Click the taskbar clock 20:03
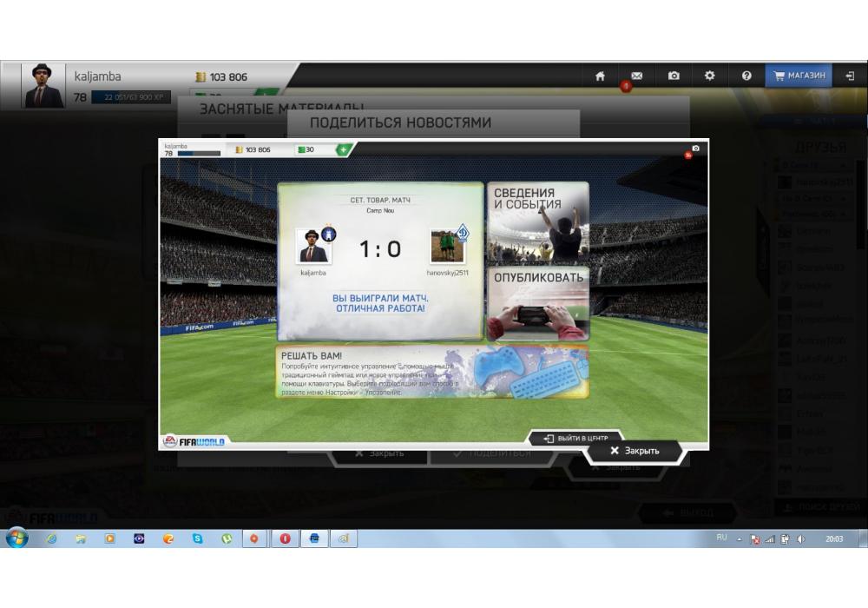The height and width of the screenshot is (608, 868). 834,539
